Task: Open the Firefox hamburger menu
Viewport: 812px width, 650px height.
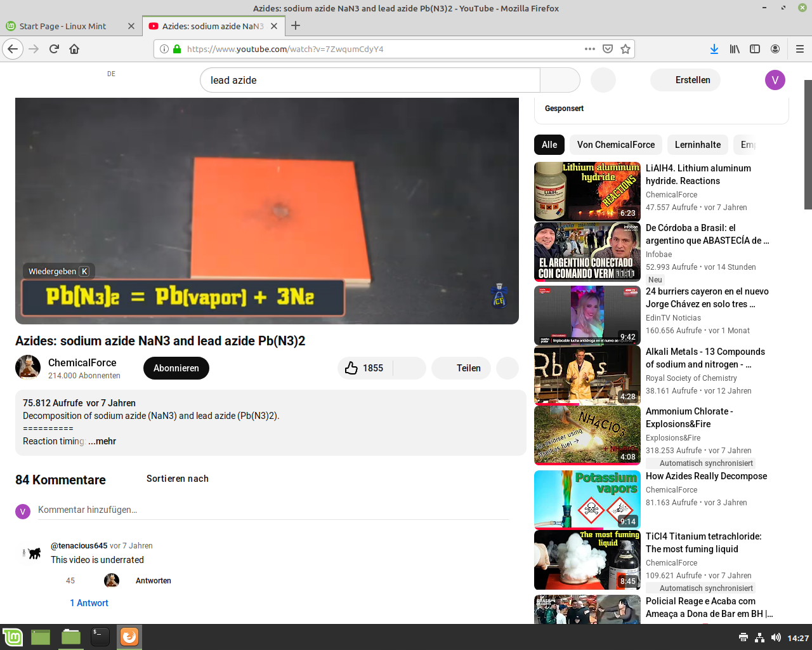Action: click(x=800, y=49)
